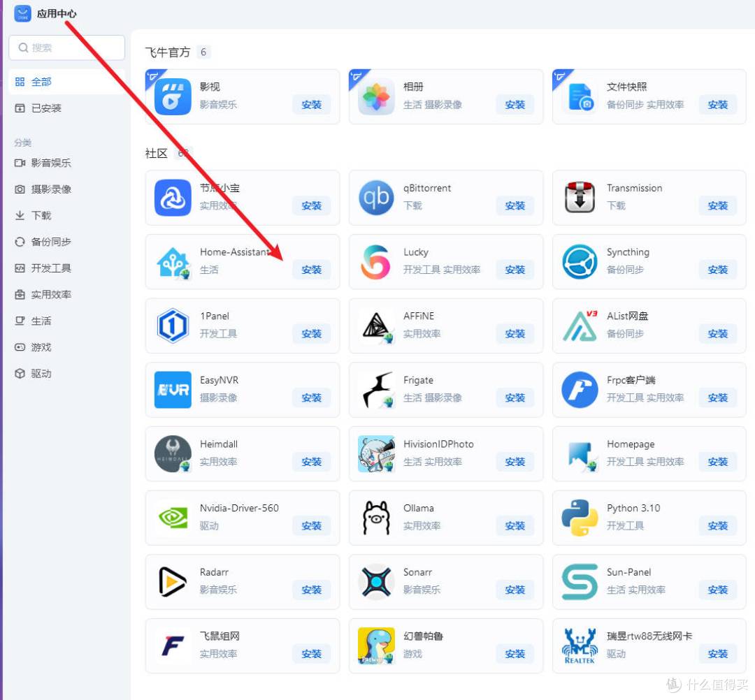This screenshot has width=755, height=700.
Task: Open the AList网盘 app icon
Action: 580,326
